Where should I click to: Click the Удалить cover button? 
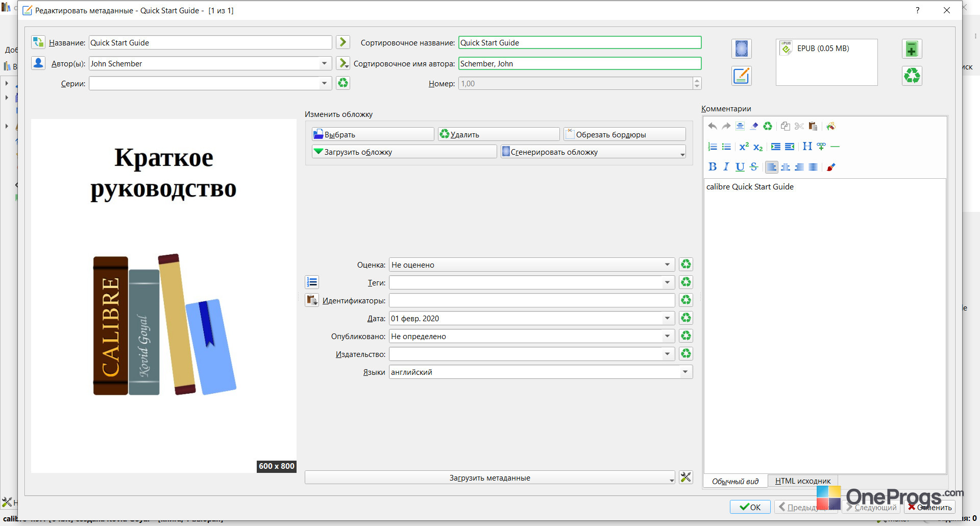click(x=499, y=134)
